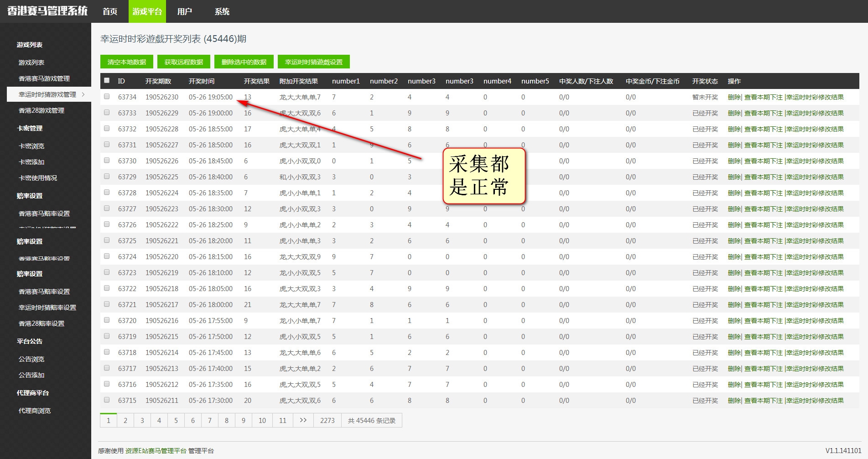Jump to last page 2273

(327, 420)
